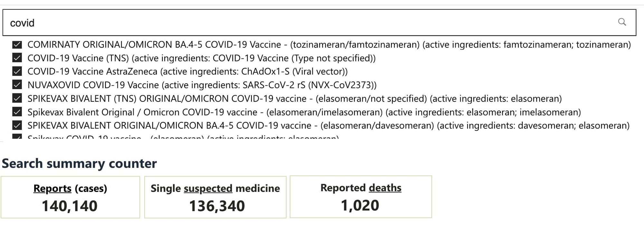Uncheck Spikevax Bivalent Original / Omicron checkbox
644x225 pixels.
[17, 112]
